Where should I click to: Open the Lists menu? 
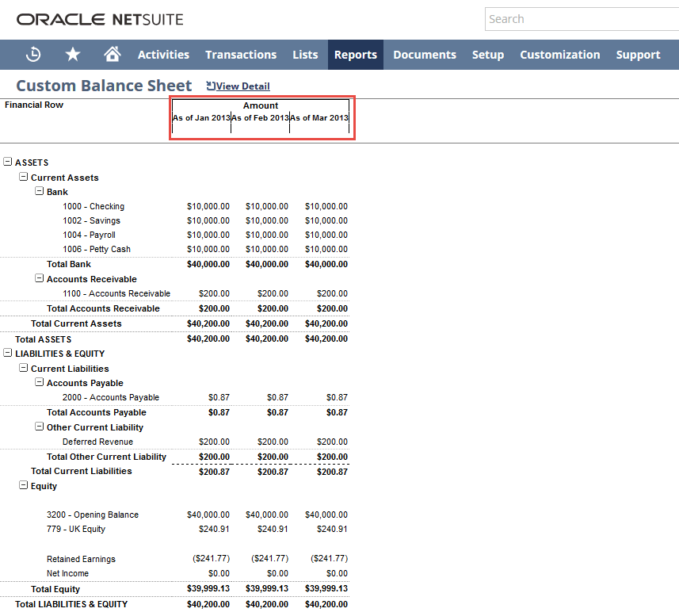pos(305,55)
